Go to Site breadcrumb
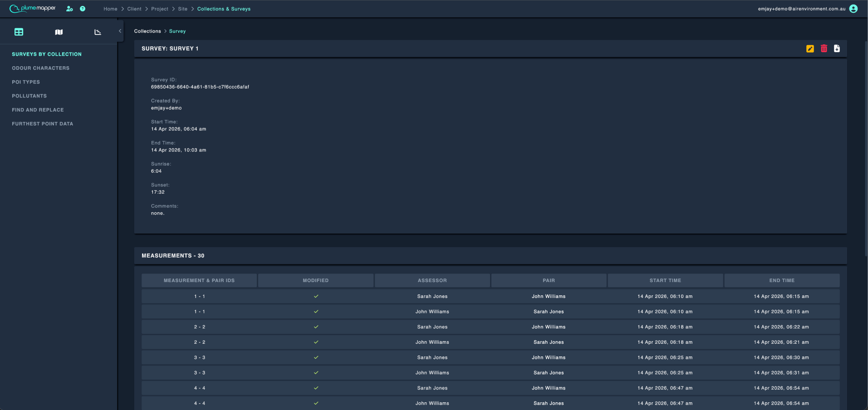Screen dimensions: 868x410 click(x=183, y=9)
